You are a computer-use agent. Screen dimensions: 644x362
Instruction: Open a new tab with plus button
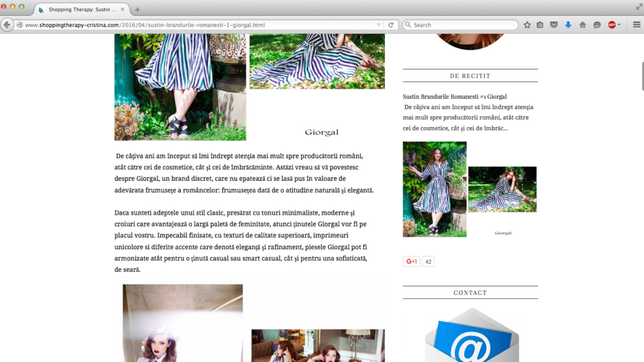138,9
